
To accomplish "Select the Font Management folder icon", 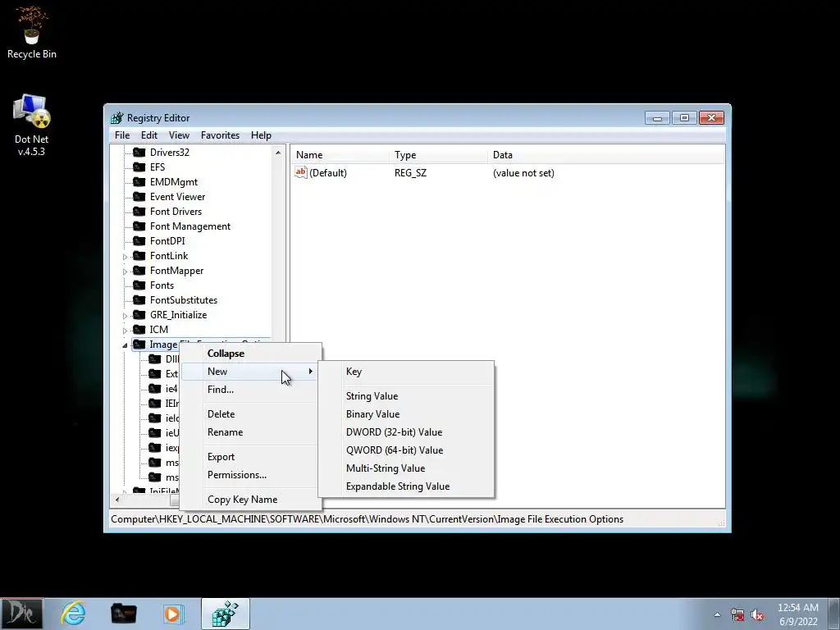I will point(139,226).
